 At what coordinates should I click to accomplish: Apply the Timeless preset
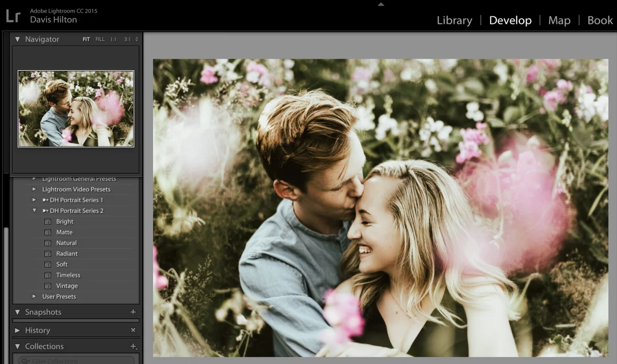click(68, 275)
